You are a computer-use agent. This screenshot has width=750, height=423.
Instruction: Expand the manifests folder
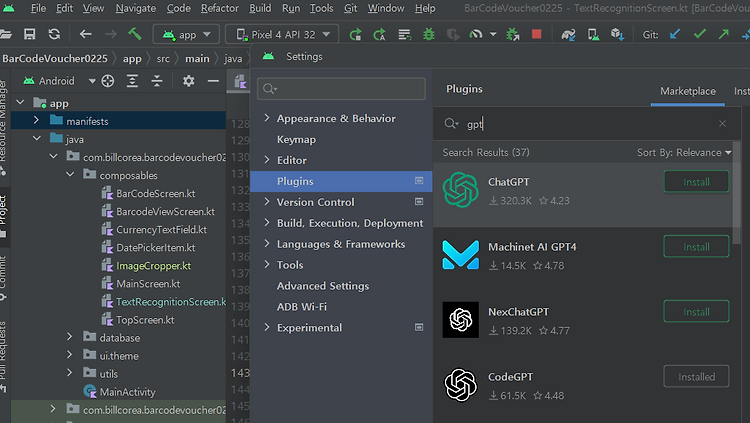36,120
